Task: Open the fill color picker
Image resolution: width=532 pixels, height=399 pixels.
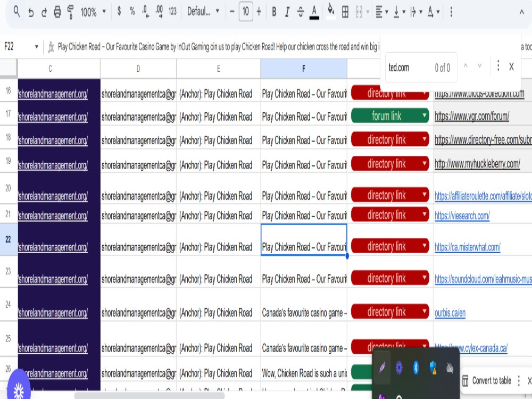Action: coord(330,12)
